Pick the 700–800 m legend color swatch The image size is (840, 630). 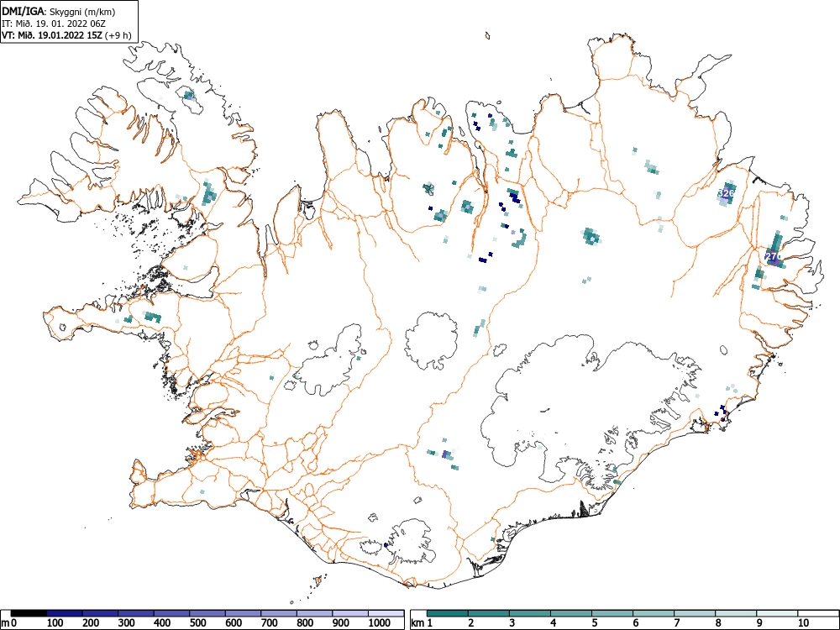pyautogui.click(x=279, y=613)
